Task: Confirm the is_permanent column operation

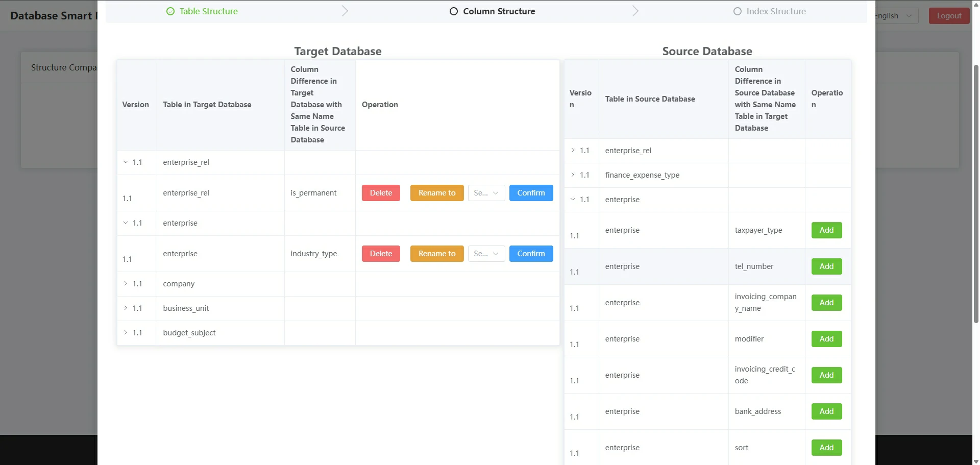Action: 531,193
